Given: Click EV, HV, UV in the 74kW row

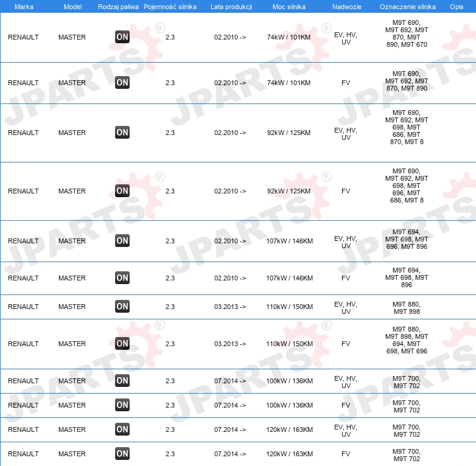Looking at the screenshot, I should point(346,38).
